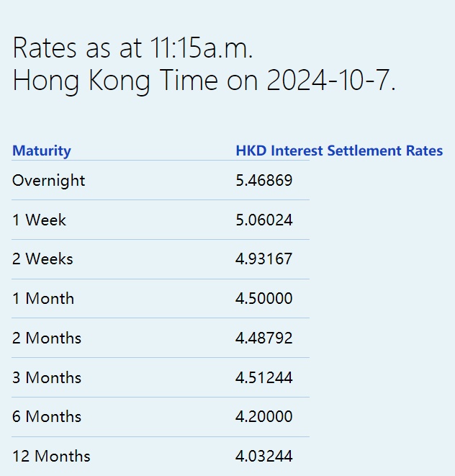Click the 2 Months maturity label

coord(47,338)
